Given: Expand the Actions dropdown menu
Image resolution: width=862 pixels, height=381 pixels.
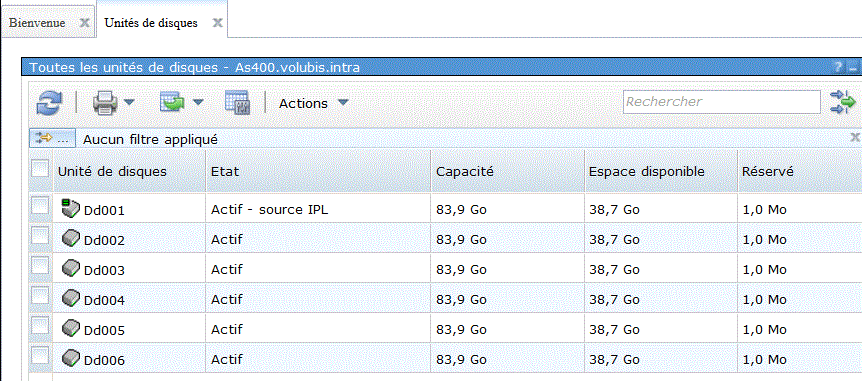Looking at the screenshot, I should pyautogui.click(x=313, y=103).
